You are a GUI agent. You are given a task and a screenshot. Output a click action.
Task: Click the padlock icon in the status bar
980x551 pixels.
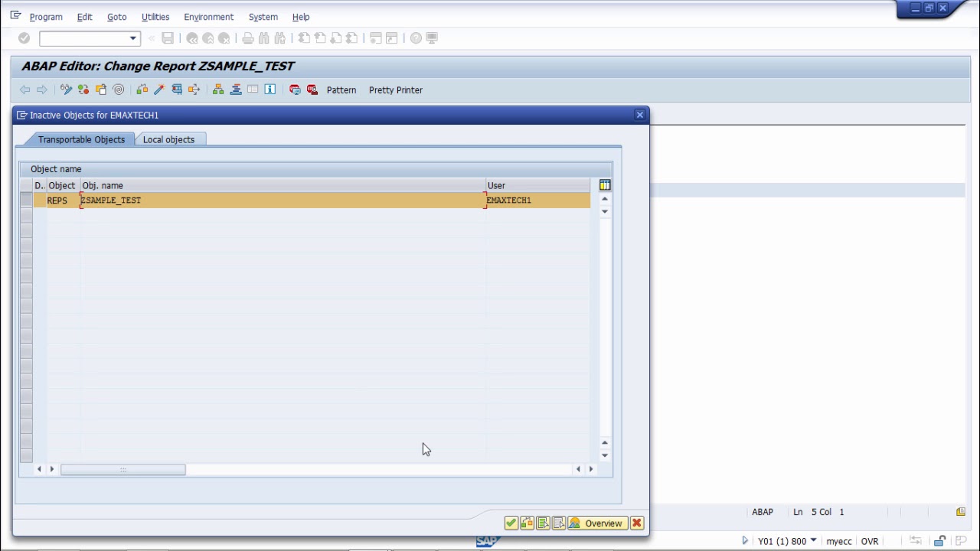point(940,541)
